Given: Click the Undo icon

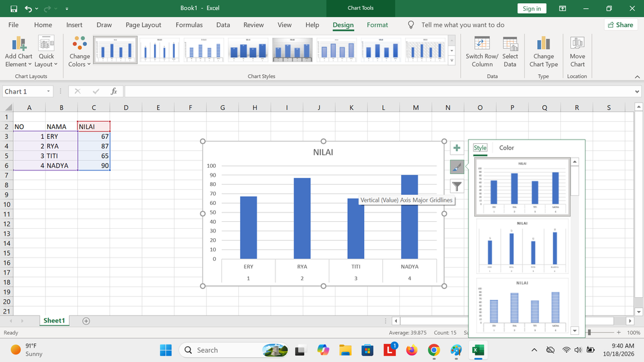Looking at the screenshot, I should coord(28,8).
